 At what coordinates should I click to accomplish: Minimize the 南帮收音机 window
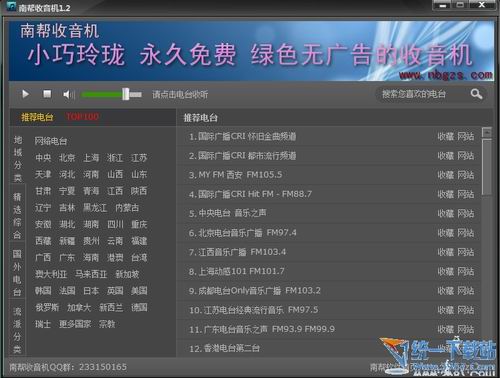[443, 5]
